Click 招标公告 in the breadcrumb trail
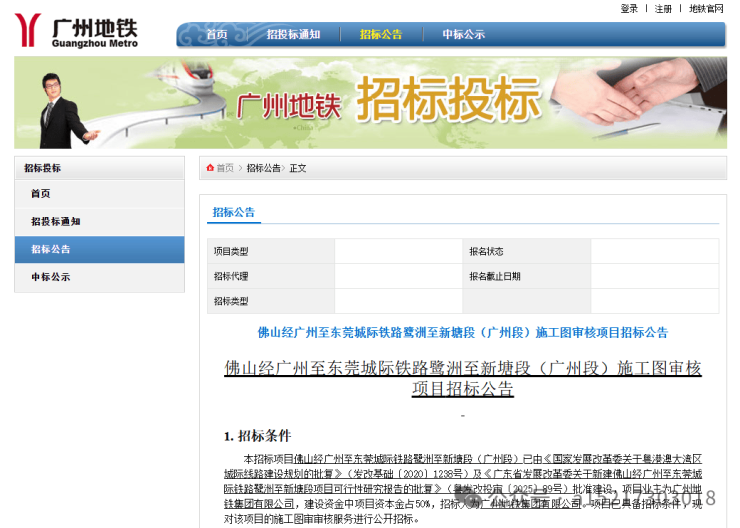Viewport: 740px width, 528px height. click(x=263, y=168)
